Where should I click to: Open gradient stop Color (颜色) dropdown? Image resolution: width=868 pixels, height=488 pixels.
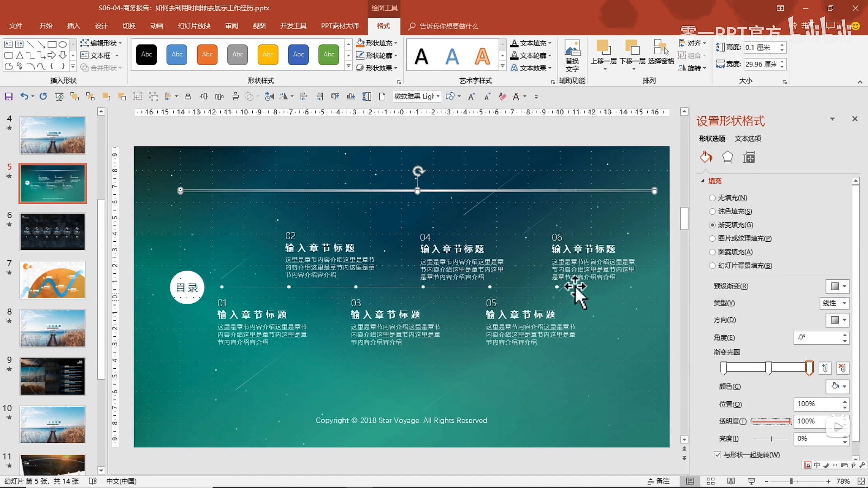click(838, 386)
